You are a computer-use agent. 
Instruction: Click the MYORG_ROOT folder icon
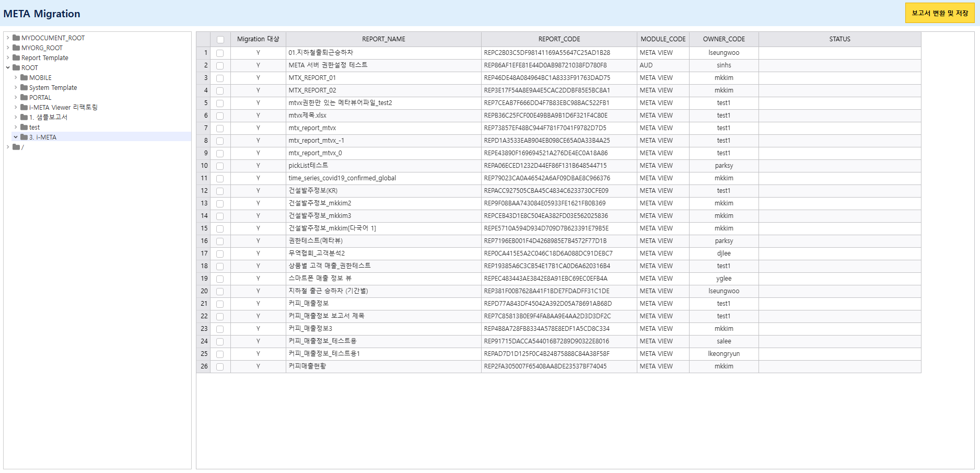pos(16,48)
